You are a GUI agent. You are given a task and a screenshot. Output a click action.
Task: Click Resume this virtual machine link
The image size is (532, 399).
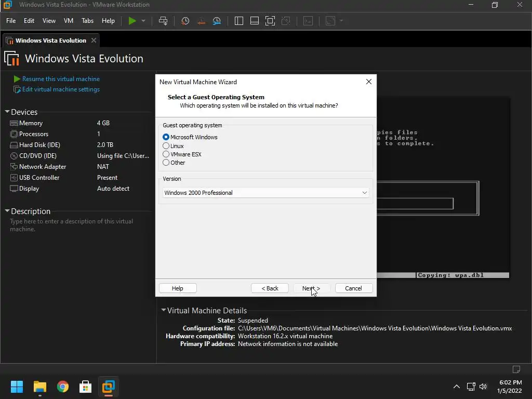(61, 79)
